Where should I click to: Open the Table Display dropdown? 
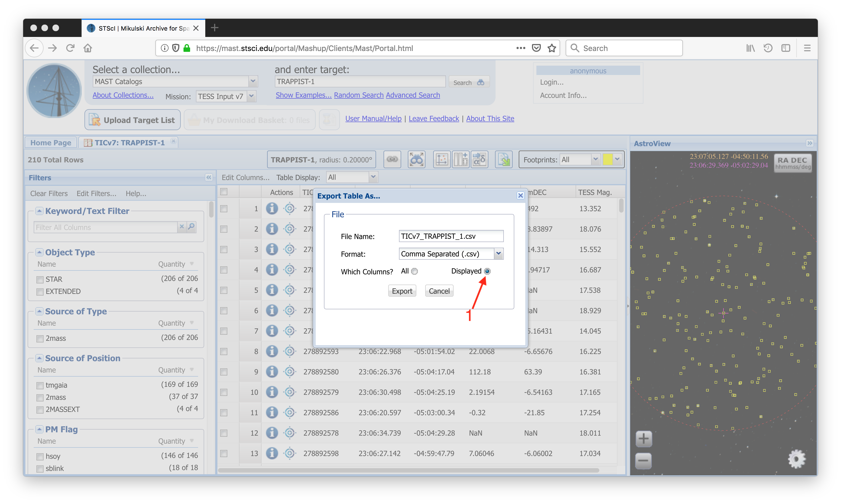click(x=373, y=177)
